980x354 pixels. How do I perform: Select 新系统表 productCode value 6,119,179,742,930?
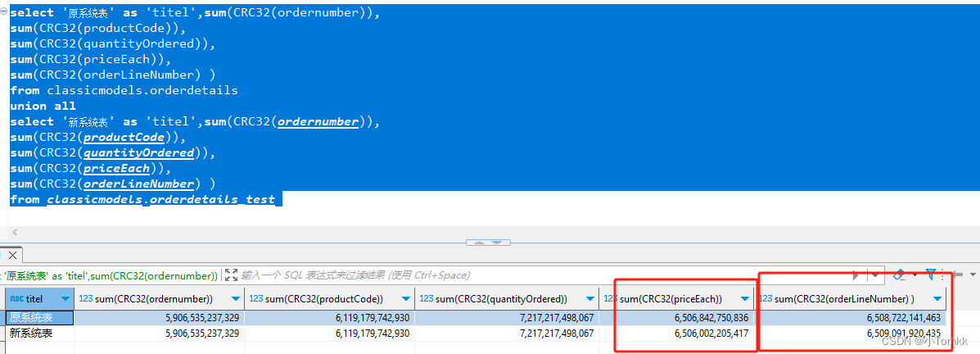[329, 334]
